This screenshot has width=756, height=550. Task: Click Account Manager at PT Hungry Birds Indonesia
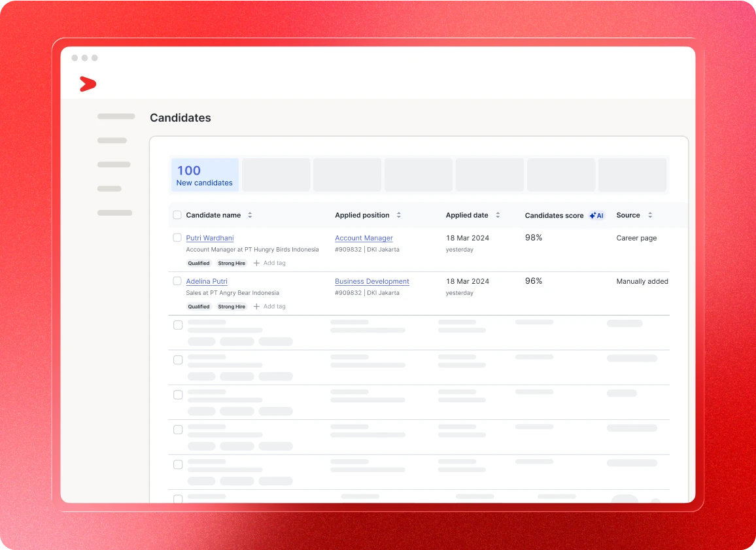point(252,250)
